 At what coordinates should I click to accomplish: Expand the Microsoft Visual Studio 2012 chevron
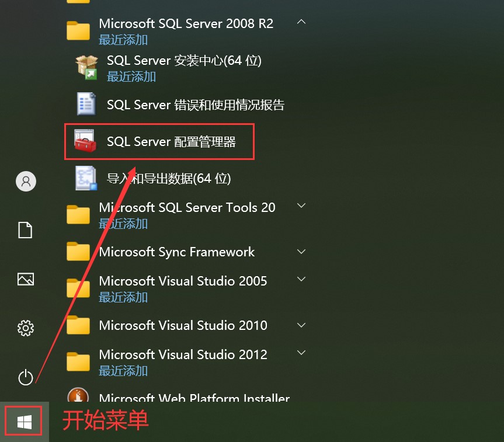tap(301, 353)
